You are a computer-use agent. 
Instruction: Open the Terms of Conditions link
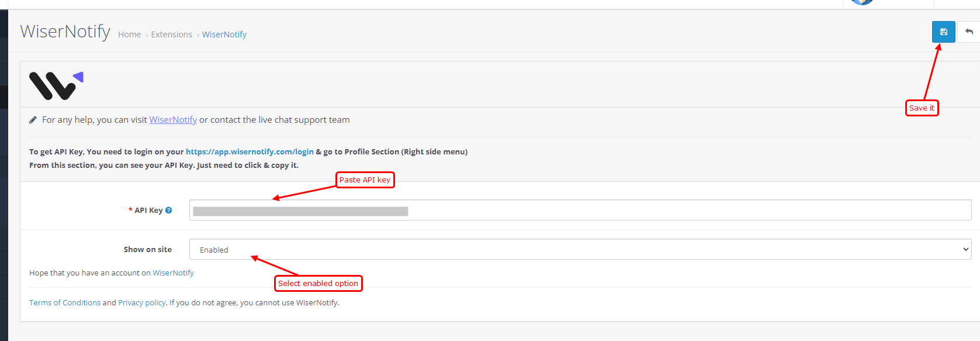tap(65, 303)
